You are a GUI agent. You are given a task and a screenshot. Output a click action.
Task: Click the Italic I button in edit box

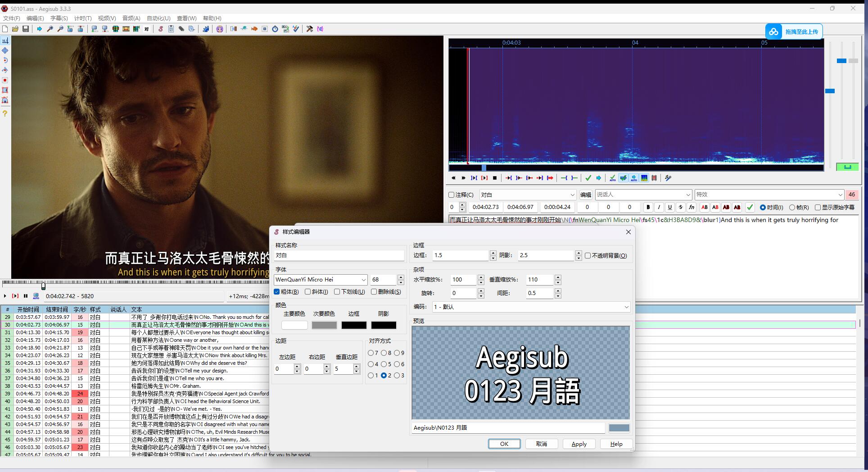pos(659,207)
